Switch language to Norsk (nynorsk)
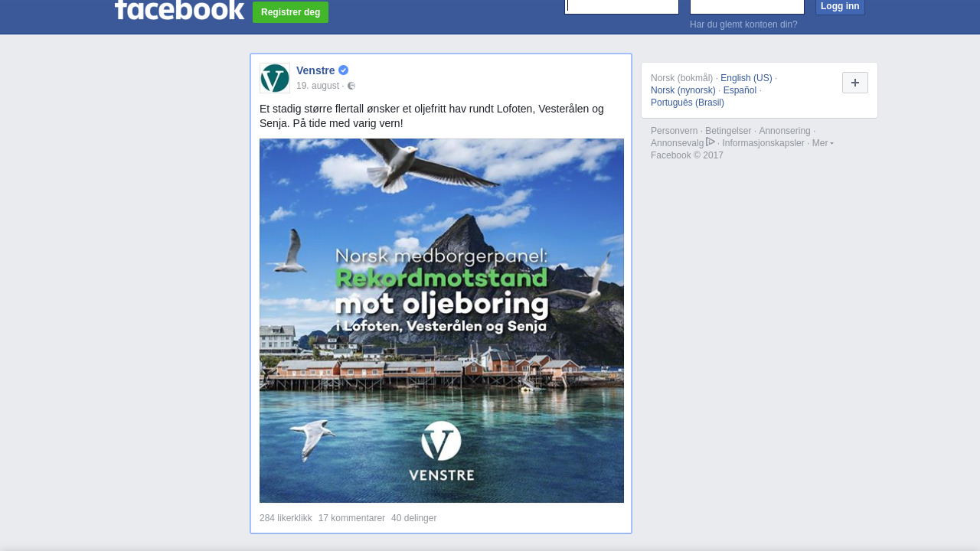The image size is (980, 551). tap(683, 90)
